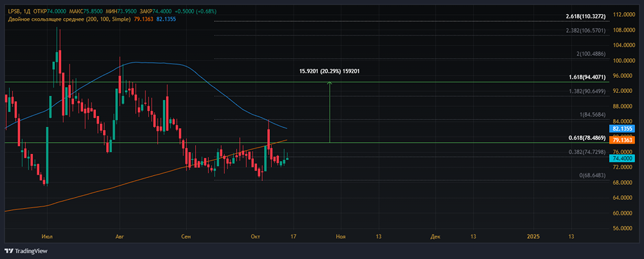Viewport: 644px width, 259px height.
Task: Select the green vertical price-range arrow
Action: [329, 112]
